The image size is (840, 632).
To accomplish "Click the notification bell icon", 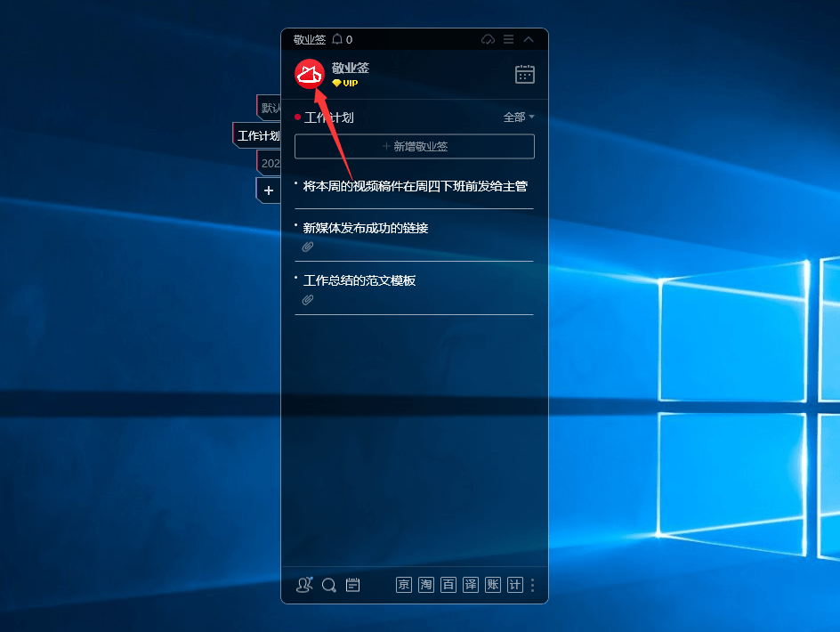I will [335, 39].
